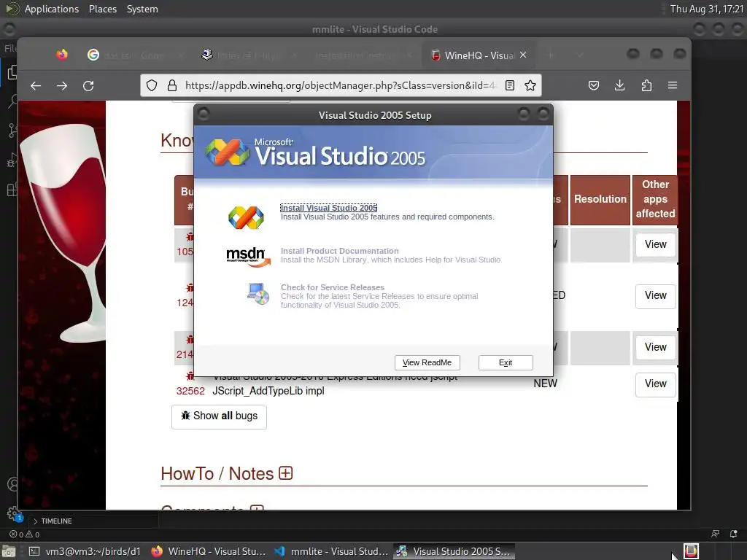Viewport: 747px width, 560px height.
Task: Switch to mmlite Visual Studio Code taskbar entry
Action: (x=332, y=551)
